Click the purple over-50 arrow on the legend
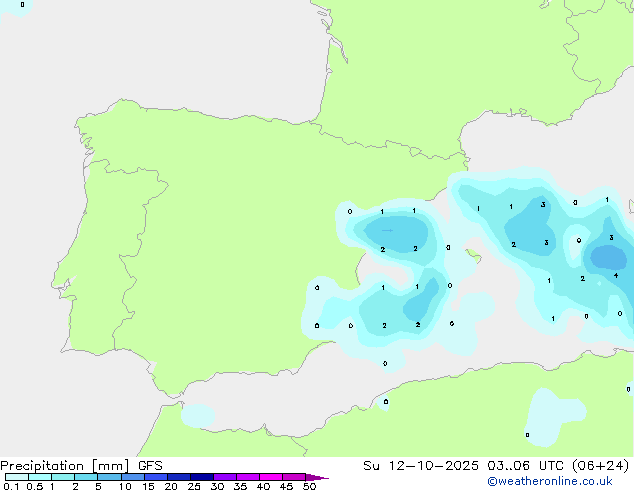This screenshot has width=634, height=490. point(317,478)
